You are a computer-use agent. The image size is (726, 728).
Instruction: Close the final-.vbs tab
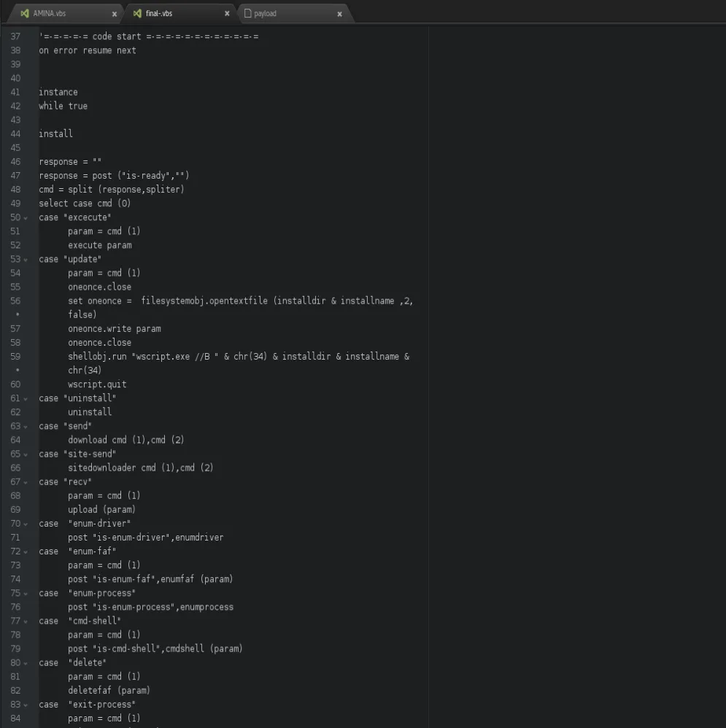pyautogui.click(x=227, y=13)
